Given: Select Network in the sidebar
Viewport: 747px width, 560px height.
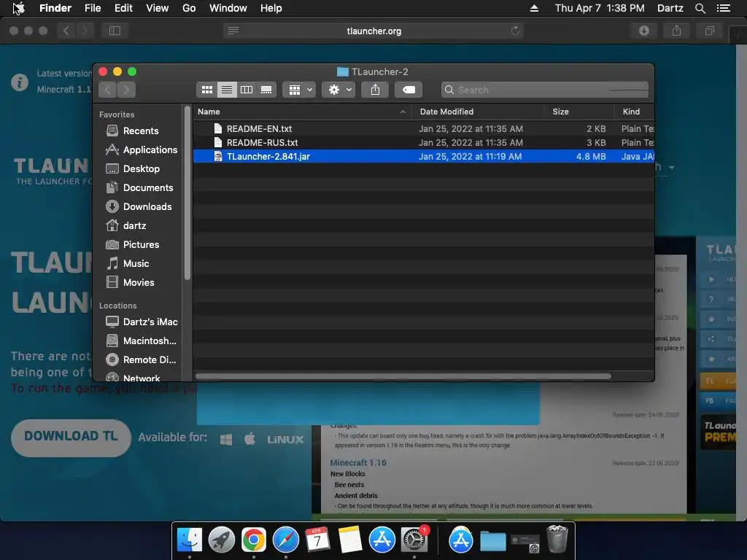Looking at the screenshot, I should (133, 377).
